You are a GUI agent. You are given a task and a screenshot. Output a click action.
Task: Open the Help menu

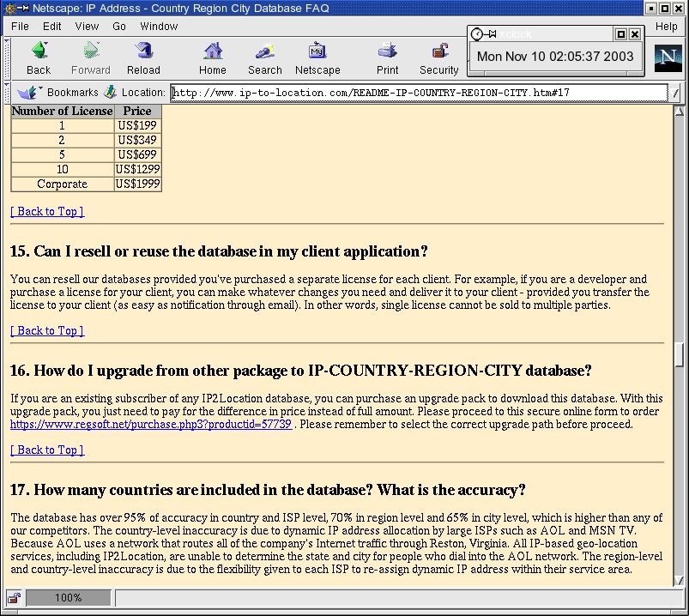[666, 27]
